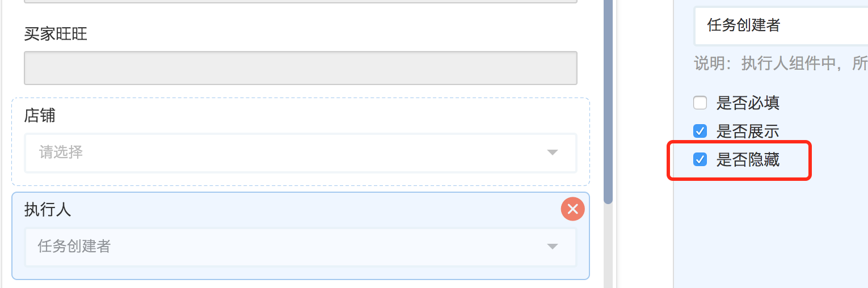The height and width of the screenshot is (288, 868).
Task: Click the 是否必填 label text
Action: [748, 103]
